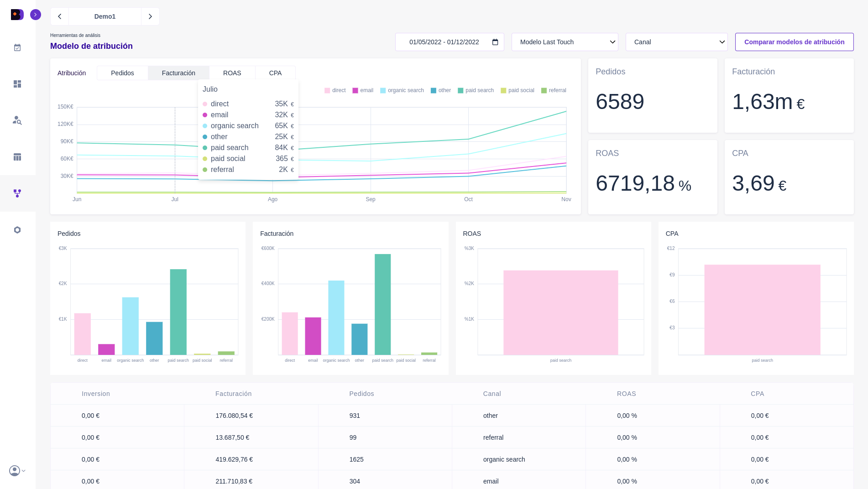Go to next demo with right arrow
Viewport: 868px width, 489px height.
point(150,16)
